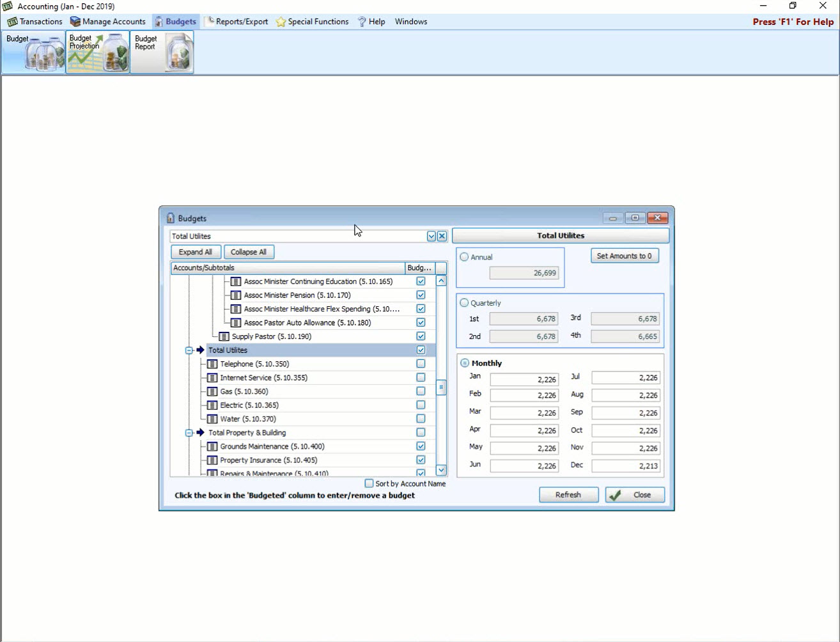Image resolution: width=840 pixels, height=642 pixels.
Task: Enable the Budgeted checkbox for Telephone
Action: pos(421,363)
